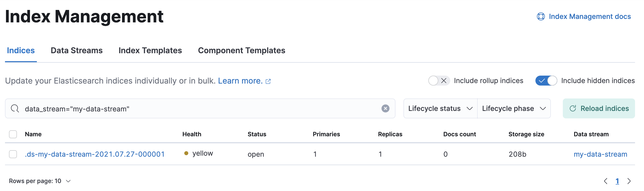Viewport: 644px width, 191px height.
Task: Open the Index Templates tab
Action: point(150,50)
